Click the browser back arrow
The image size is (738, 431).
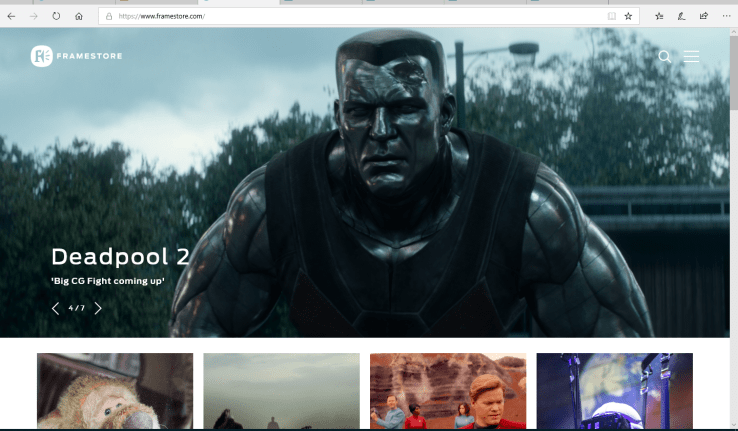[12, 16]
